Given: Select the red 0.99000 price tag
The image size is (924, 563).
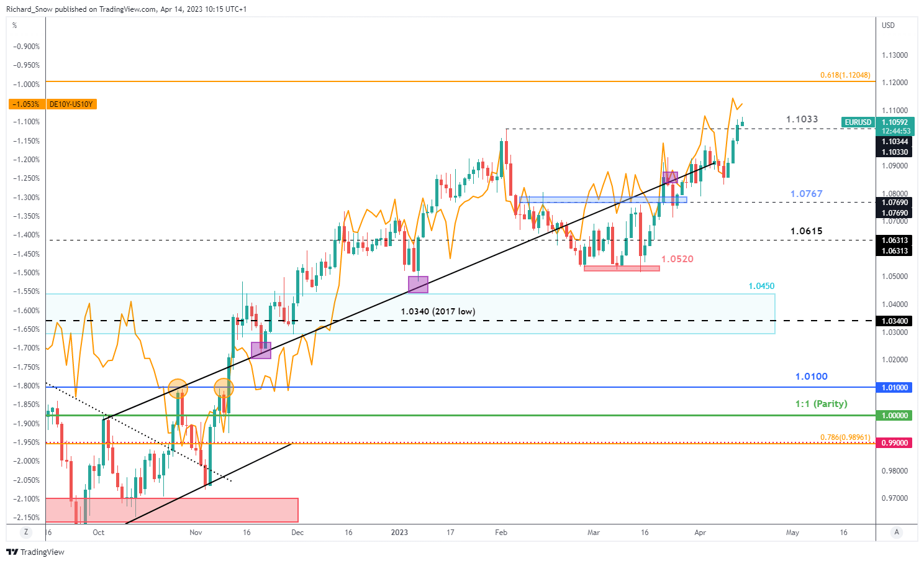Looking at the screenshot, I should click(x=894, y=443).
